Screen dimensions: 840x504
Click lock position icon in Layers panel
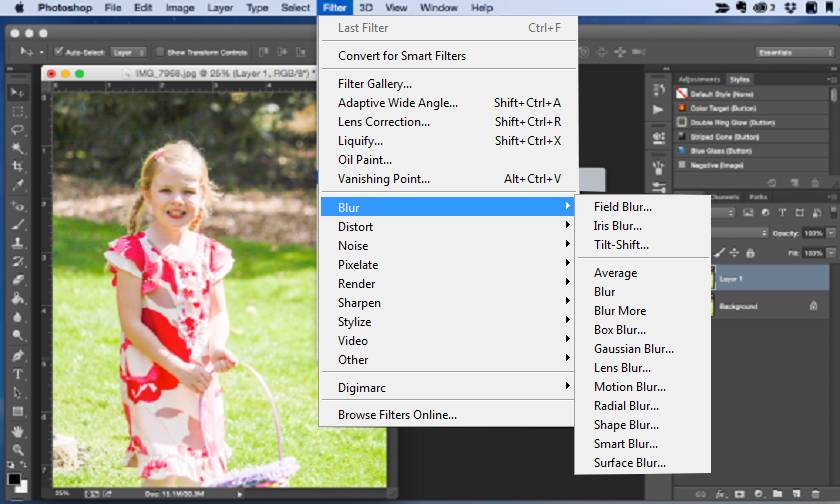click(x=734, y=252)
